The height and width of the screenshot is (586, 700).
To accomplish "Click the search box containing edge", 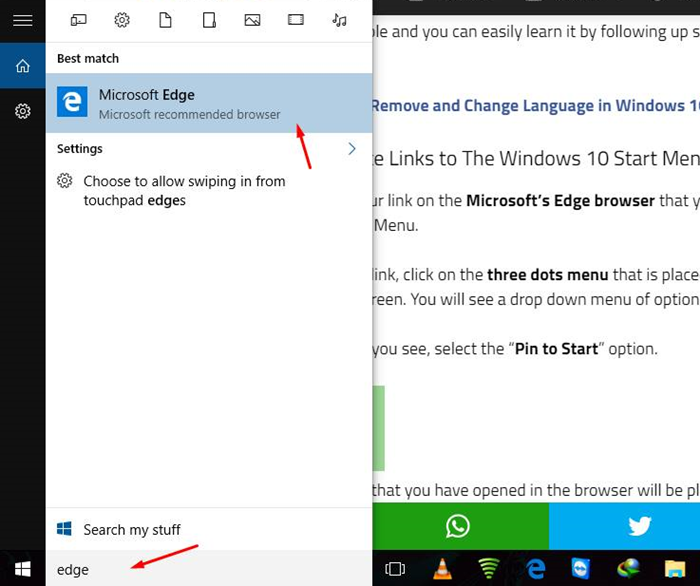I will (209, 569).
